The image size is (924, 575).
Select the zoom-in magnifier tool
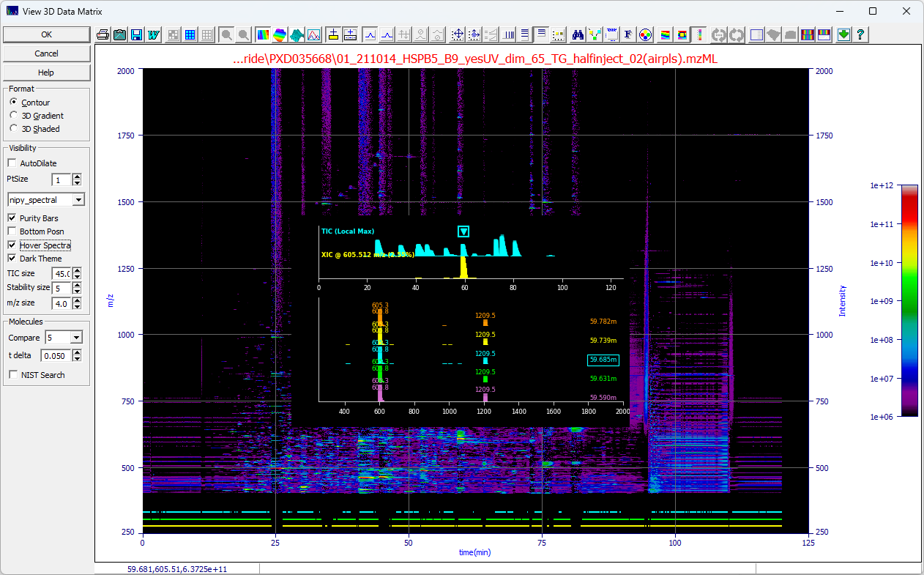click(228, 34)
